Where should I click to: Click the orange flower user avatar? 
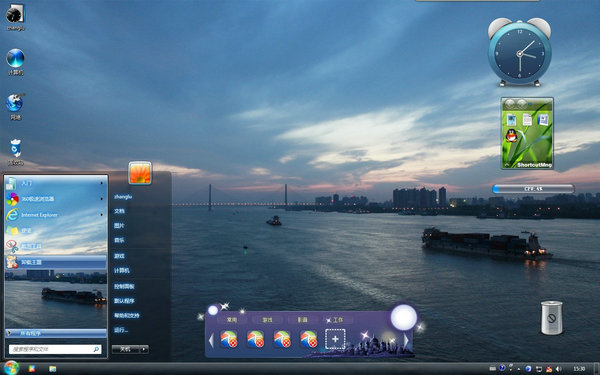[140, 173]
